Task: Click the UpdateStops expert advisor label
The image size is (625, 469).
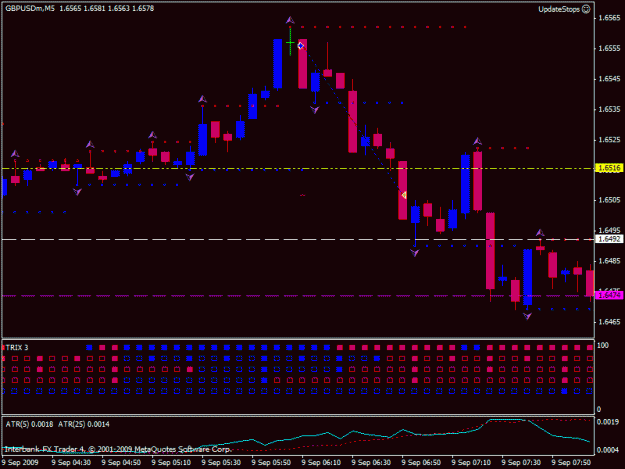Action: coord(559,9)
